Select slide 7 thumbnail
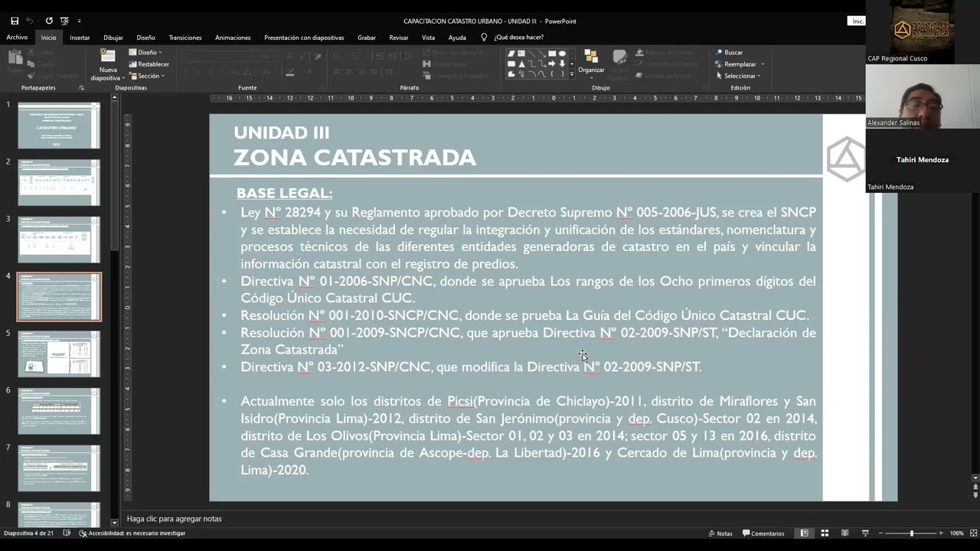This screenshot has height=551, width=980. [59, 468]
